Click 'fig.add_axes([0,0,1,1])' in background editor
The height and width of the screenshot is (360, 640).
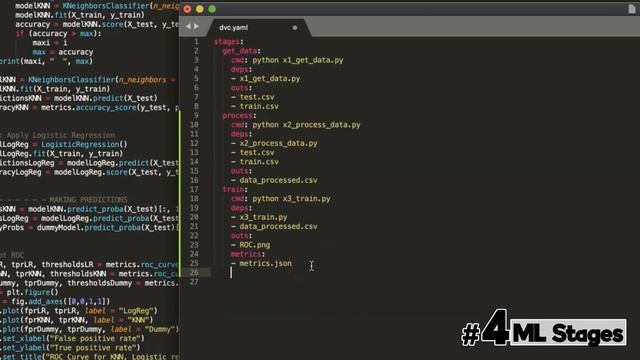pos(60,302)
